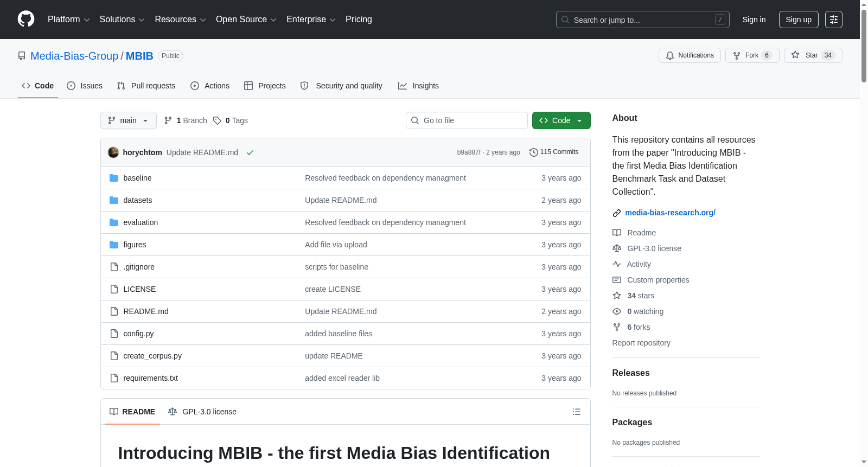868x467 pixels.
Task: Expand the Platform menu
Action: click(x=68, y=20)
